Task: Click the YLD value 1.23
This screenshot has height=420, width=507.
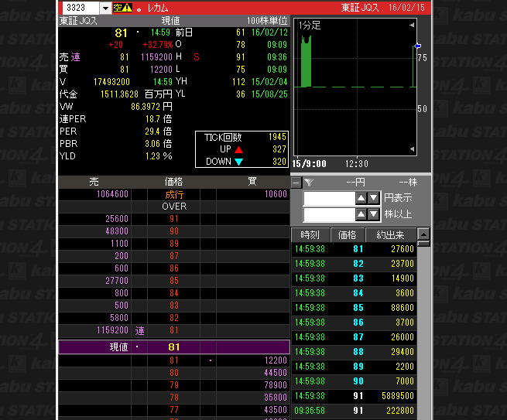Action: 152,156
